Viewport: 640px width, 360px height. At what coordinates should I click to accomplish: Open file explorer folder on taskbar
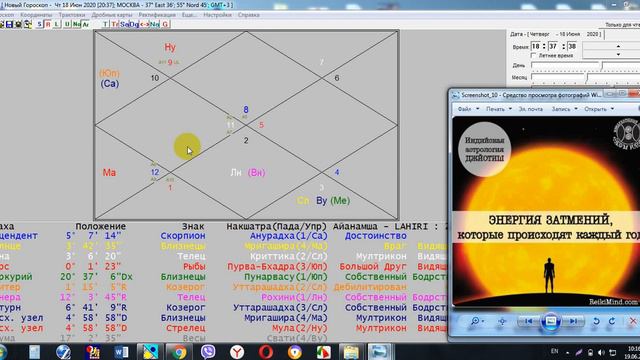351,351
